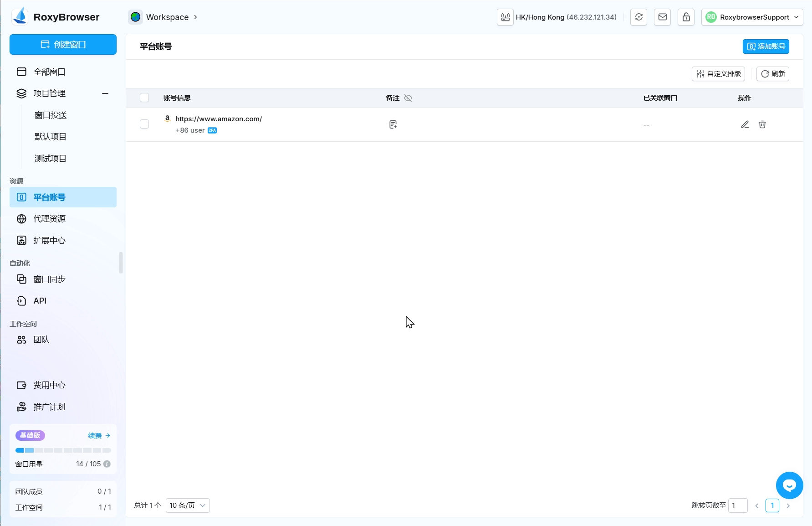Click the 续费 renew link

pos(99,436)
